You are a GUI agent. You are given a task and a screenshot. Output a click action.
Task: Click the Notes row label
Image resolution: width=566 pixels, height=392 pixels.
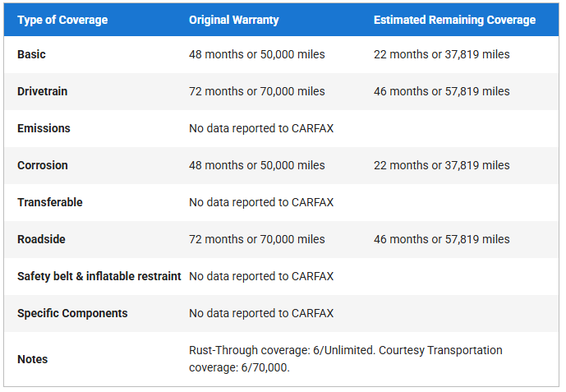point(33,359)
